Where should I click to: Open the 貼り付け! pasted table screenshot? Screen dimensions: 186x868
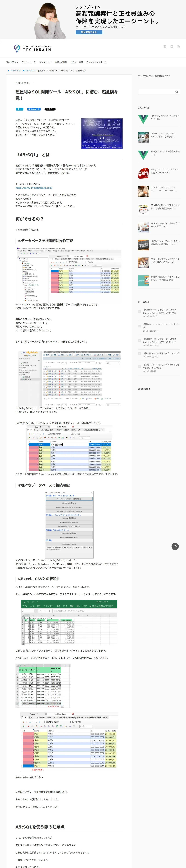coord(70,742)
